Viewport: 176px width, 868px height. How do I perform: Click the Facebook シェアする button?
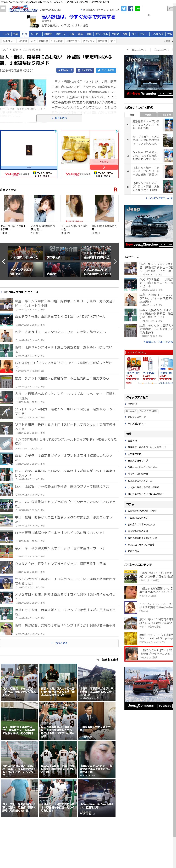pos(85,70)
